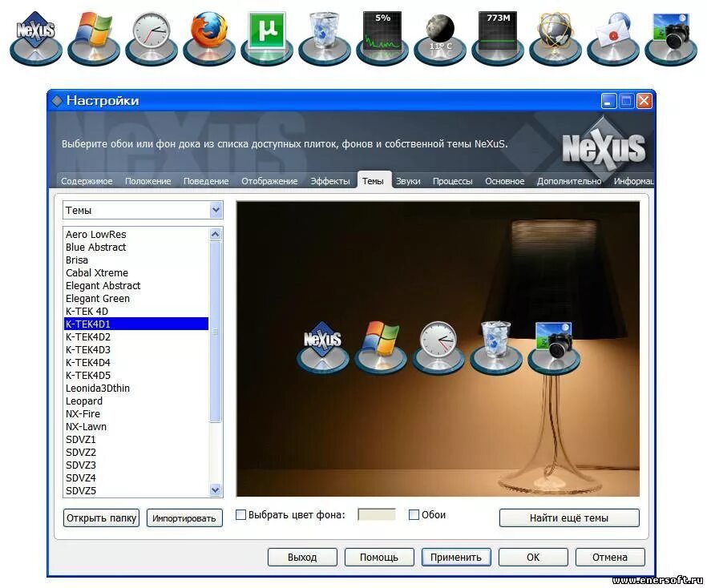Click the theme list scroll-down arrow
The width and height of the screenshot is (707, 588).
click(216, 489)
